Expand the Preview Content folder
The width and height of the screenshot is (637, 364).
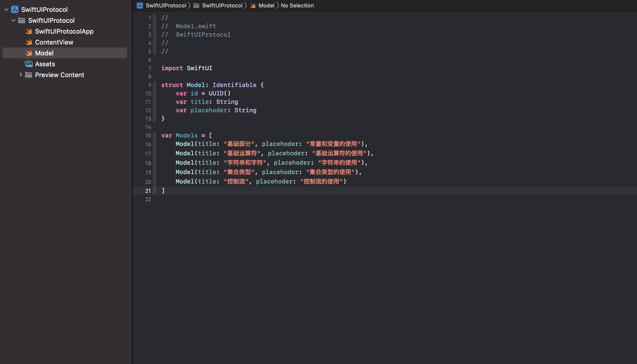pyautogui.click(x=21, y=75)
